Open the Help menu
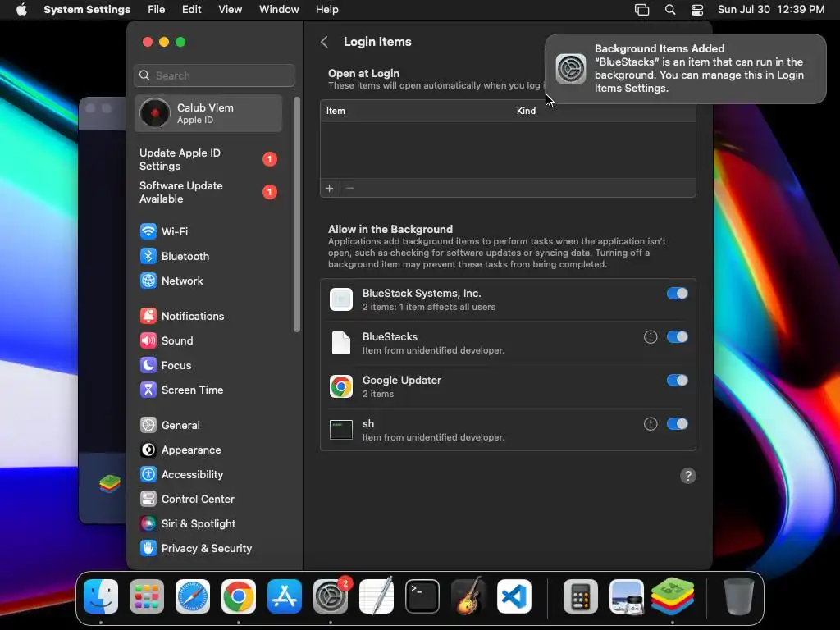 click(326, 10)
